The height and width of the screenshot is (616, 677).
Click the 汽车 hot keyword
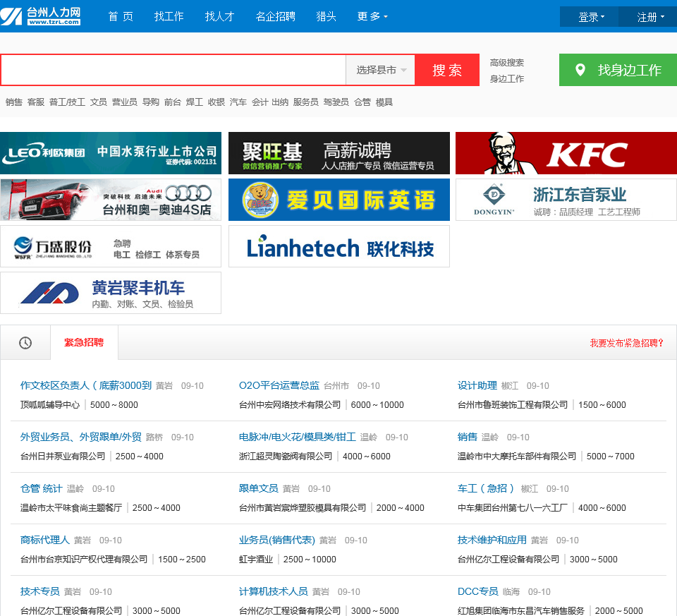[x=238, y=102]
